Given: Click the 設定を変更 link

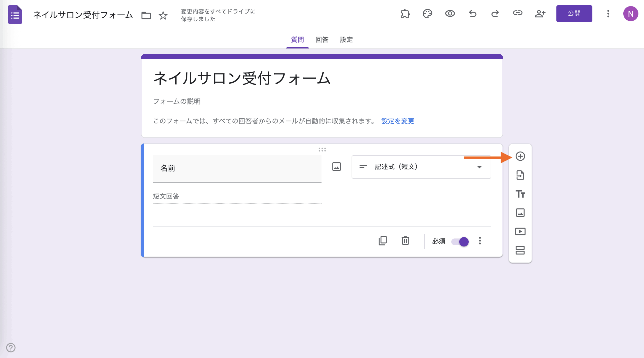Looking at the screenshot, I should tap(397, 121).
